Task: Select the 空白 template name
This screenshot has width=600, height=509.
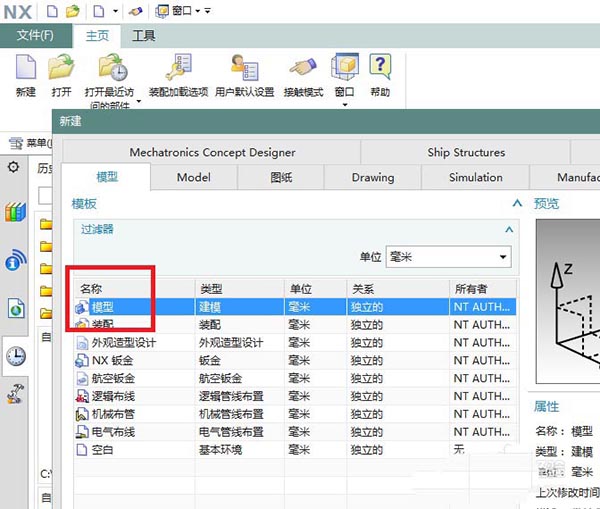Action: (x=103, y=450)
